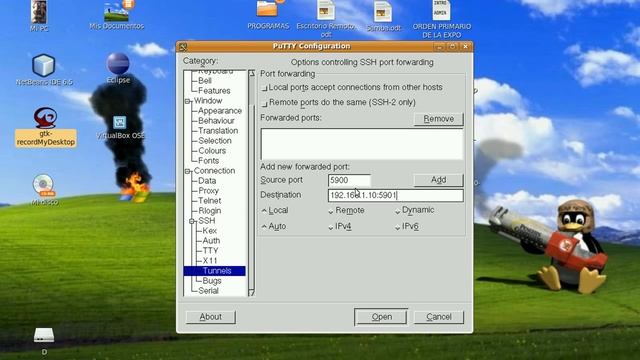Select the Fonts category
This screenshot has height=360, width=640.
[209, 161]
